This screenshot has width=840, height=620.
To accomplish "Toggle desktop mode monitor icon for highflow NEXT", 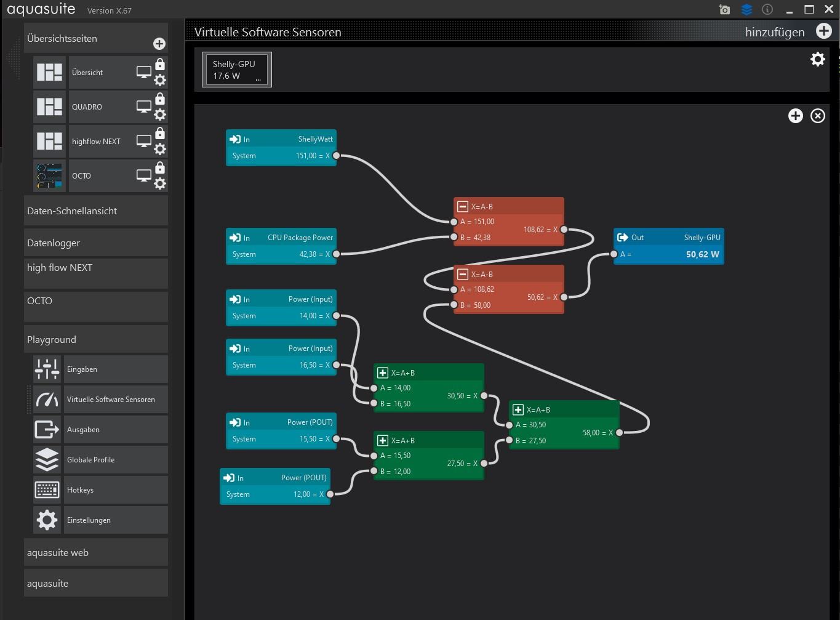I will coord(143,142).
